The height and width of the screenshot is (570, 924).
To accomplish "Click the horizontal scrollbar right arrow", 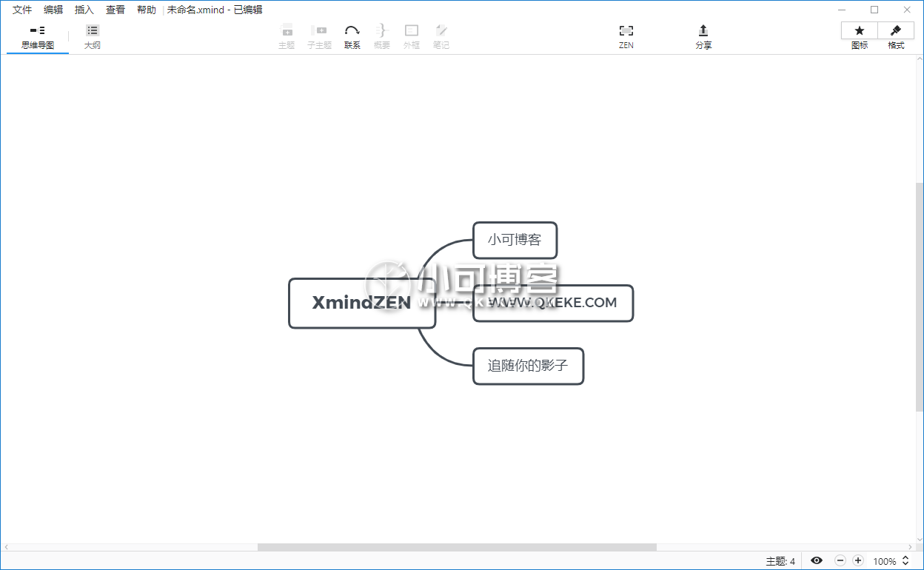I will coord(911,547).
